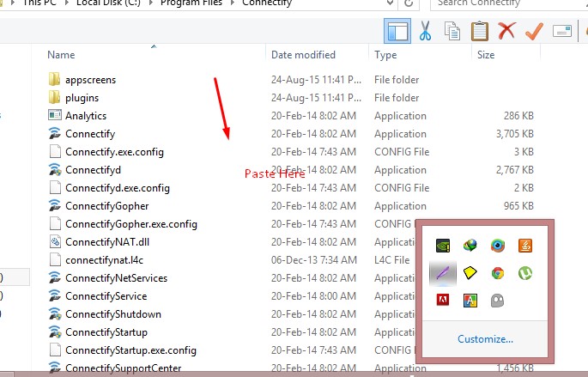Click the E-mail envelope toolbar icon
Screen dimensions: 588x377
[562, 31]
